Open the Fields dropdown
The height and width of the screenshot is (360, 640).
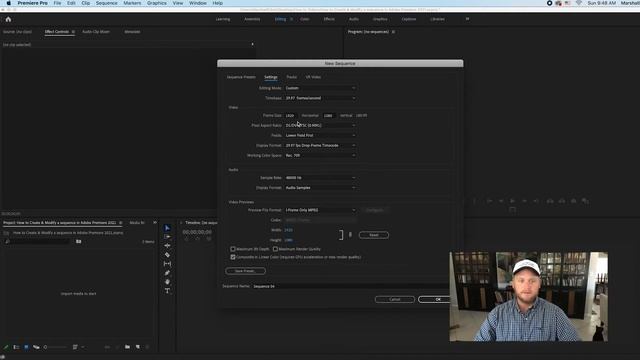320,136
